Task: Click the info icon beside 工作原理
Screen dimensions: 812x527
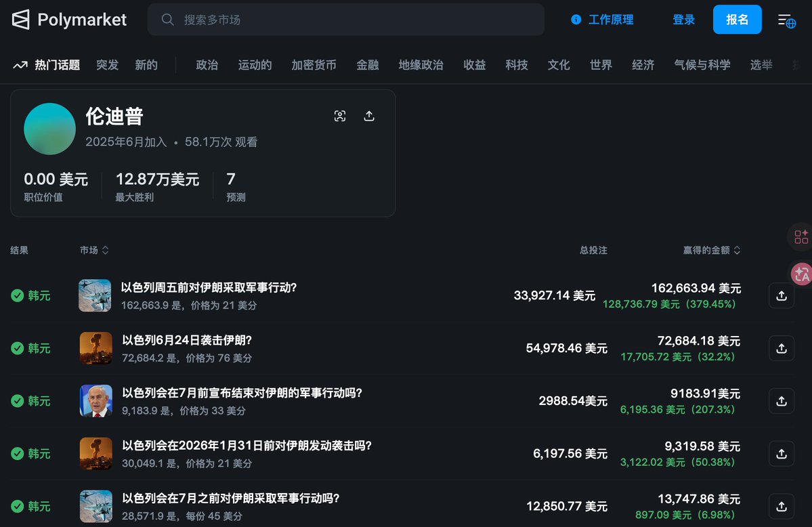Action: click(x=576, y=20)
